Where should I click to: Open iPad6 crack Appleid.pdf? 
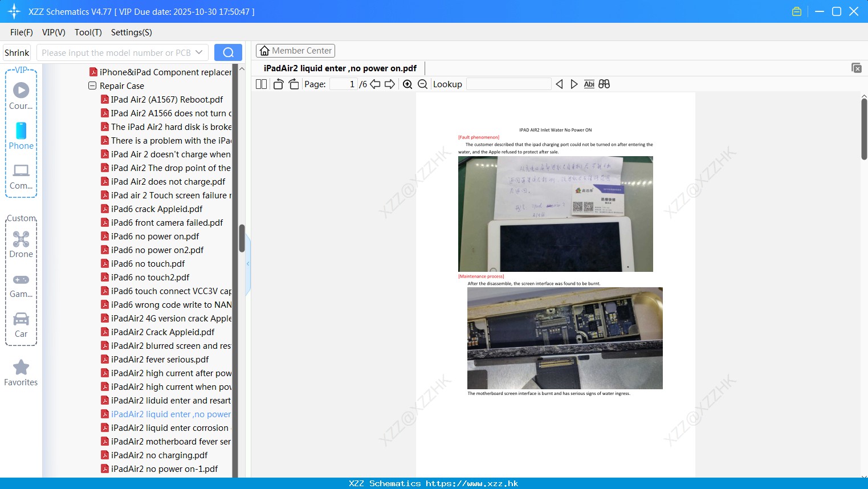click(152, 209)
